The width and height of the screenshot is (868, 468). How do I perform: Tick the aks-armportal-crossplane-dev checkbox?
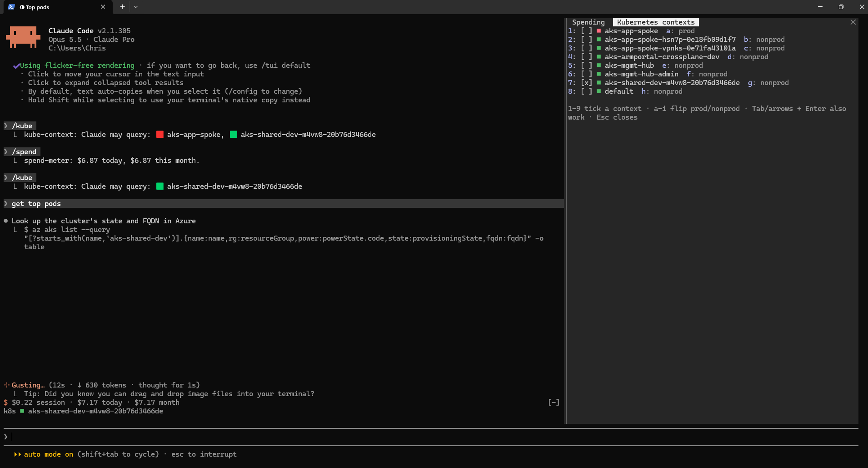click(586, 57)
